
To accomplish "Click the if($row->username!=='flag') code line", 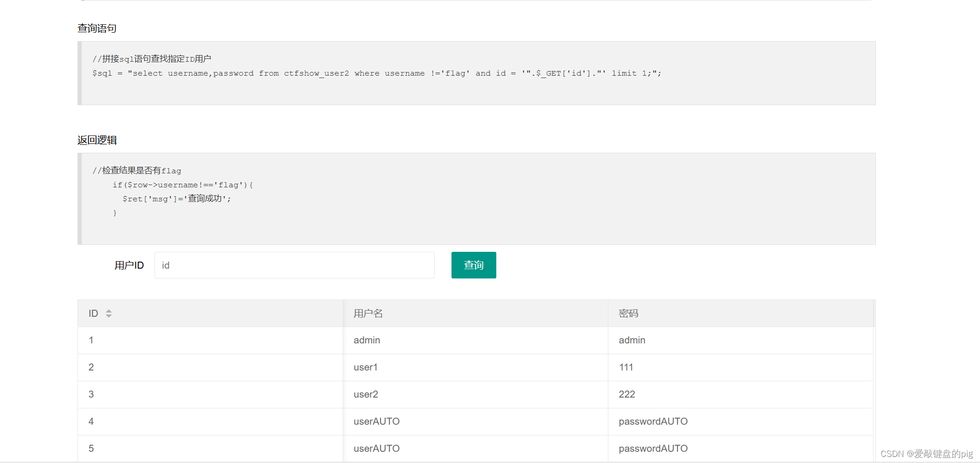I will (x=183, y=185).
